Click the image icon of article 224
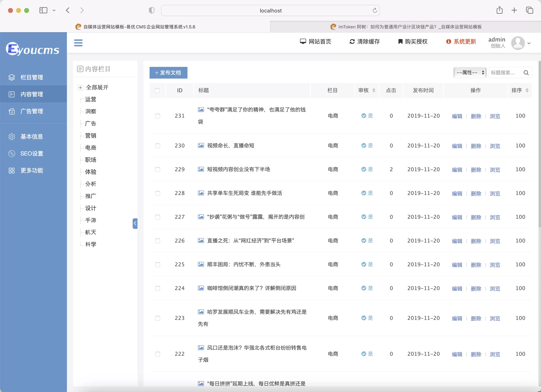Screen dimensions: 541x392 click(201, 288)
